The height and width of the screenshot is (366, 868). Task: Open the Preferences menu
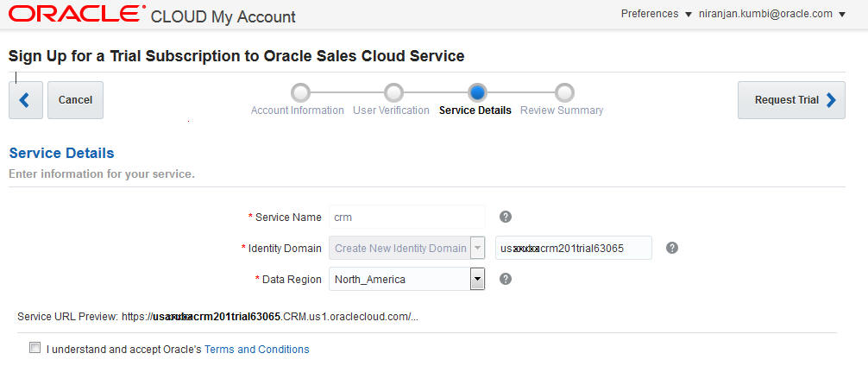point(657,14)
